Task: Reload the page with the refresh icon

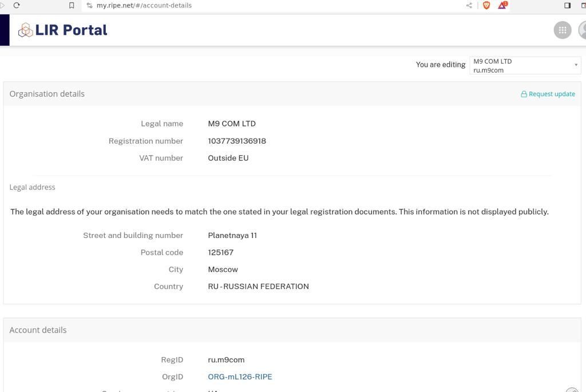Action: point(17,5)
